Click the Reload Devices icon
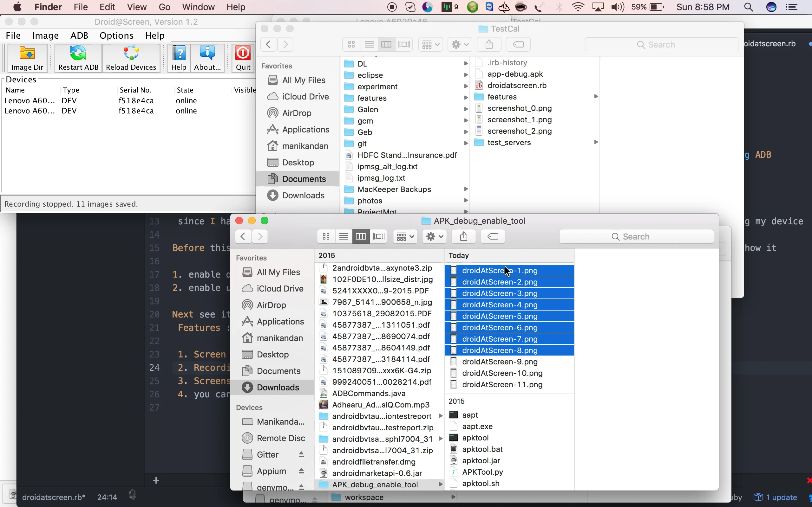The height and width of the screenshot is (507, 812). coord(131,58)
